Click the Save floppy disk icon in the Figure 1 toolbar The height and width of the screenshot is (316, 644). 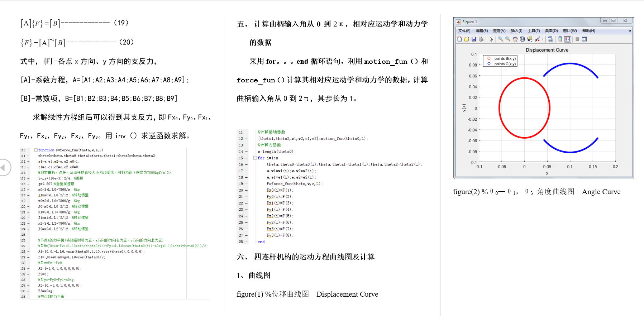tap(474, 39)
